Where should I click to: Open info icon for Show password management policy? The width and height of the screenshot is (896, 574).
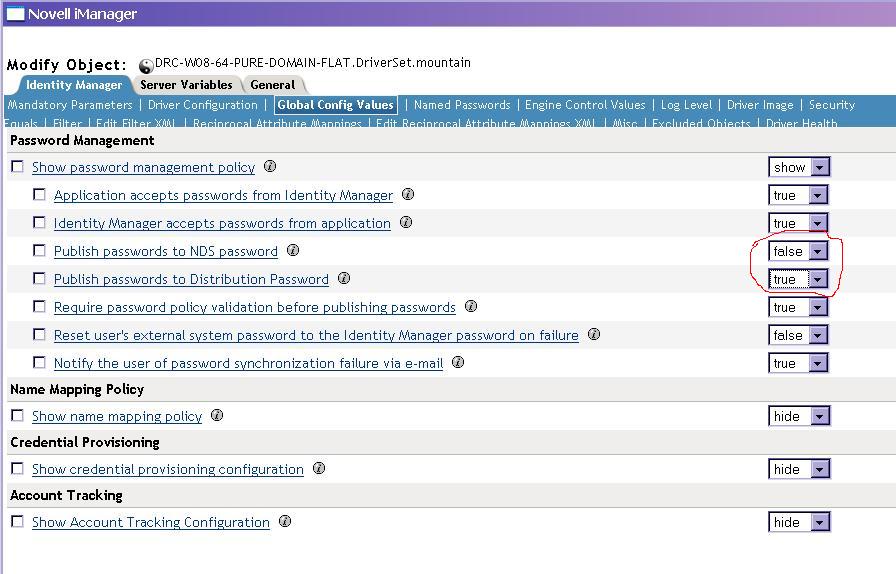click(x=270, y=166)
